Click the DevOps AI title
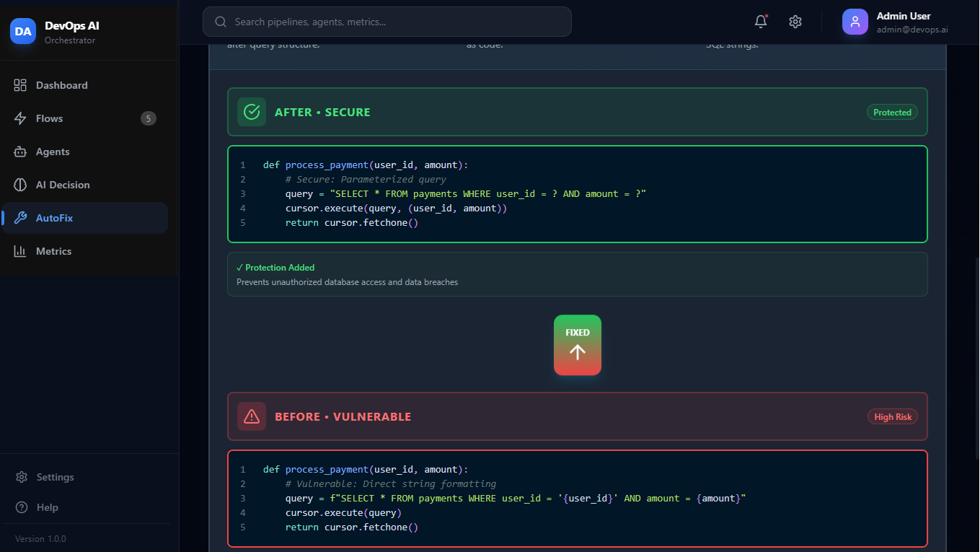Image resolution: width=980 pixels, height=552 pixels. [72, 25]
